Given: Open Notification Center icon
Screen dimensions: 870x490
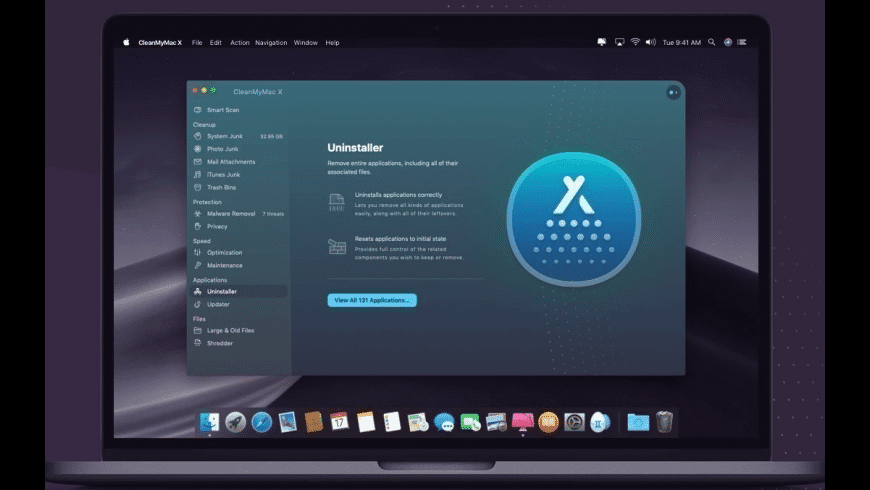Looking at the screenshot, I should (x=742, y=42).
